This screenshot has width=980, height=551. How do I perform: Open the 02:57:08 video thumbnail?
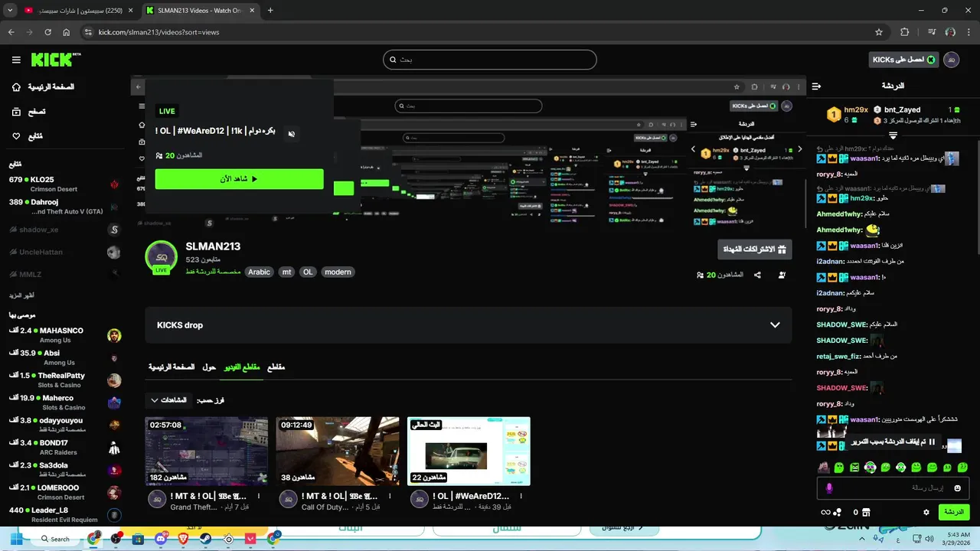(207, 452)
